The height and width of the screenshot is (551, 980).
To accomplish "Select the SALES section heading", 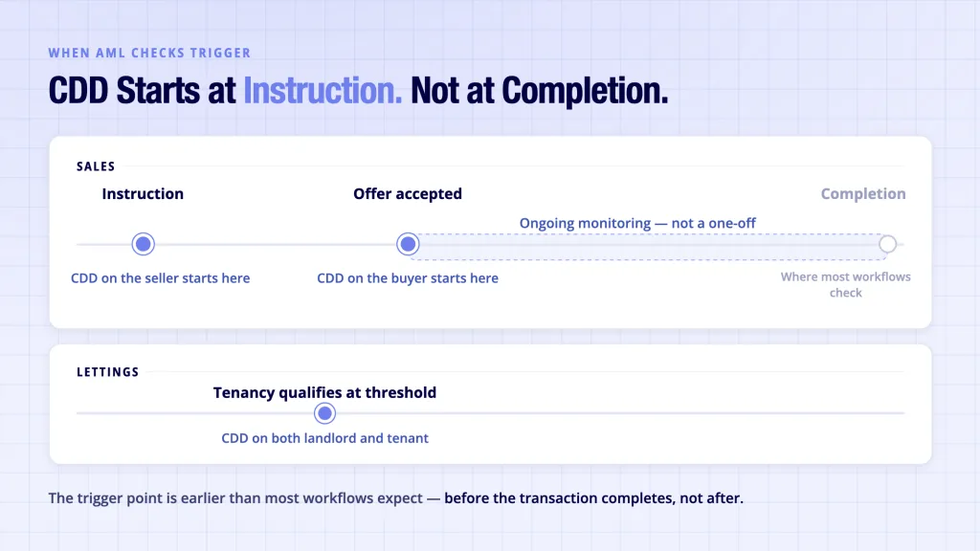I will click(x=96, y=166).
